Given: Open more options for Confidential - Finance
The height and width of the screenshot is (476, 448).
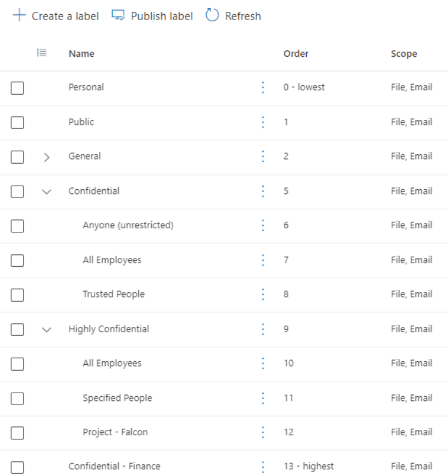Looking at the screenshot, I should click(x=262, y=466).
